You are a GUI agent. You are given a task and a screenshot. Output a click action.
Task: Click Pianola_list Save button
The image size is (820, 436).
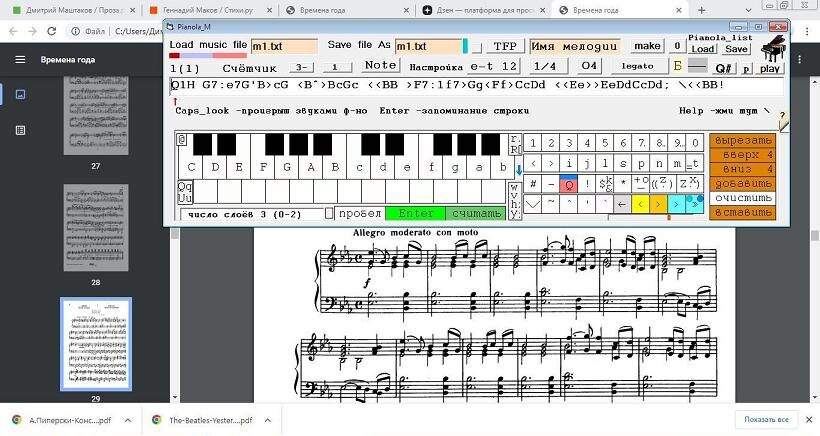pyautogui.click(x=736, y=49)
